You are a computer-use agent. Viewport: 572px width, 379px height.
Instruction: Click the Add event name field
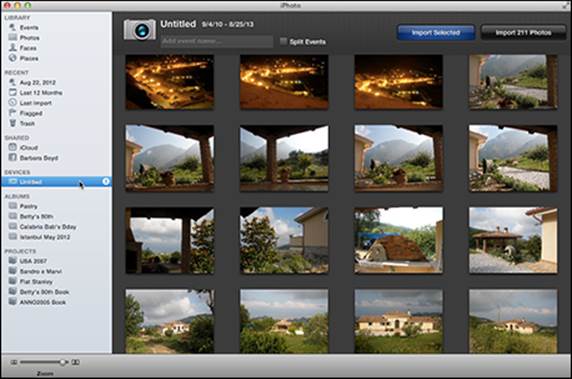[217, 41]
